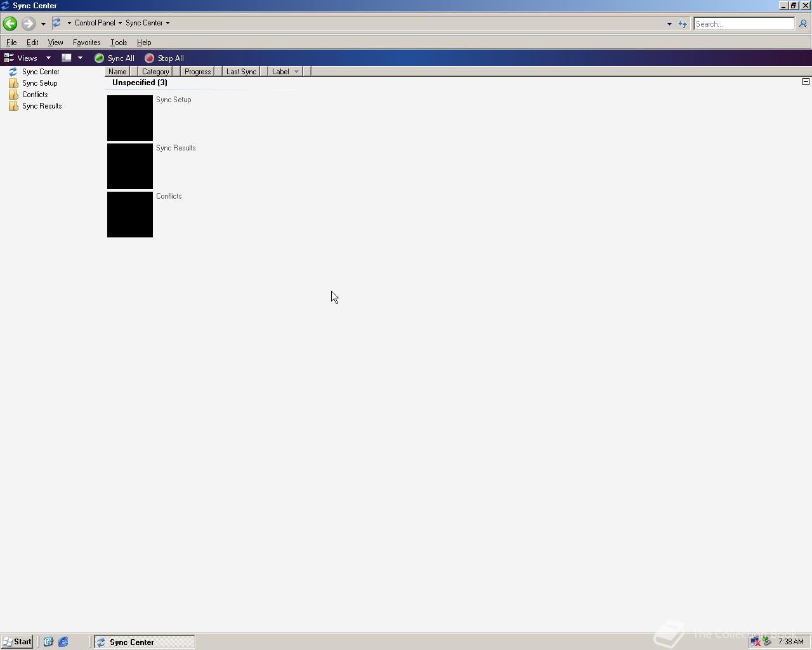Click the first quick launch icon
The image size is (812, 650).
point(48,642)
